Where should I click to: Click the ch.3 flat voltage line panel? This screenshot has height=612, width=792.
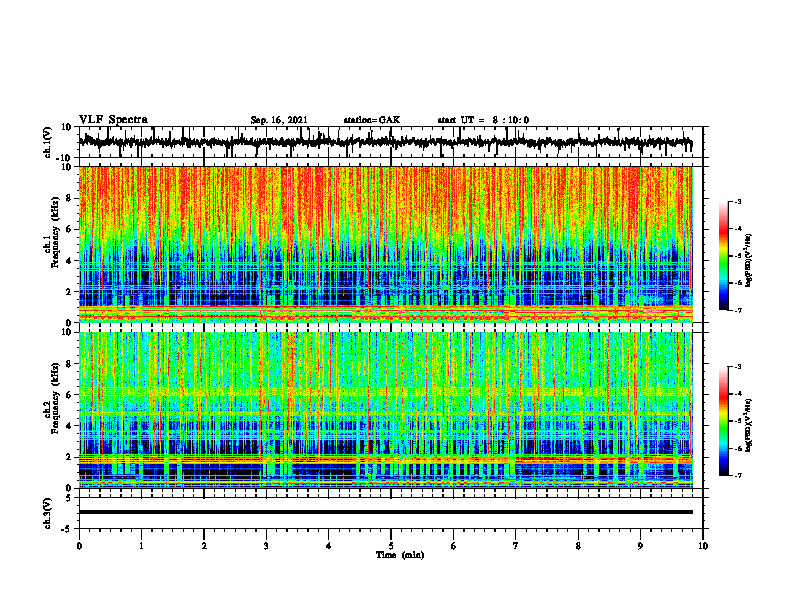pos(391,513)
